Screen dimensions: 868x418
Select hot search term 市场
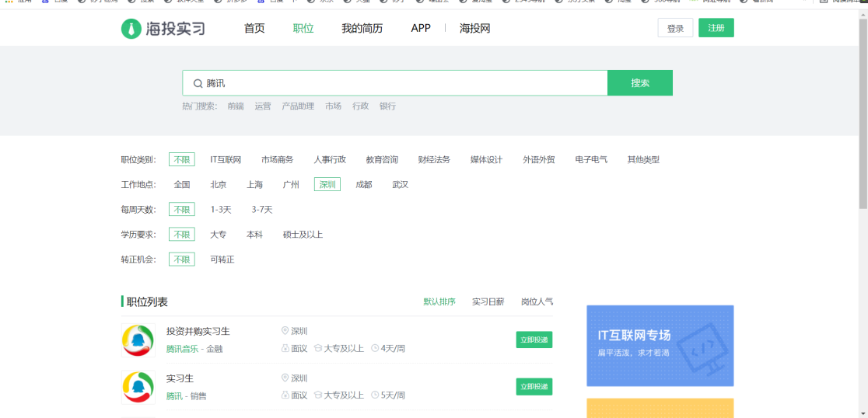coord(333,106)
